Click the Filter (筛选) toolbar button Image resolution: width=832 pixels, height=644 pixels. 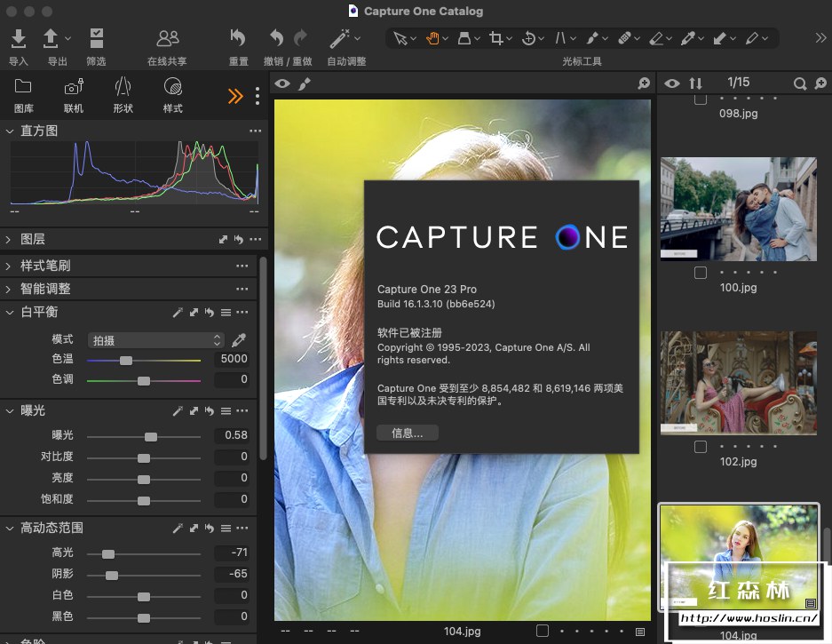click(96, 38)
